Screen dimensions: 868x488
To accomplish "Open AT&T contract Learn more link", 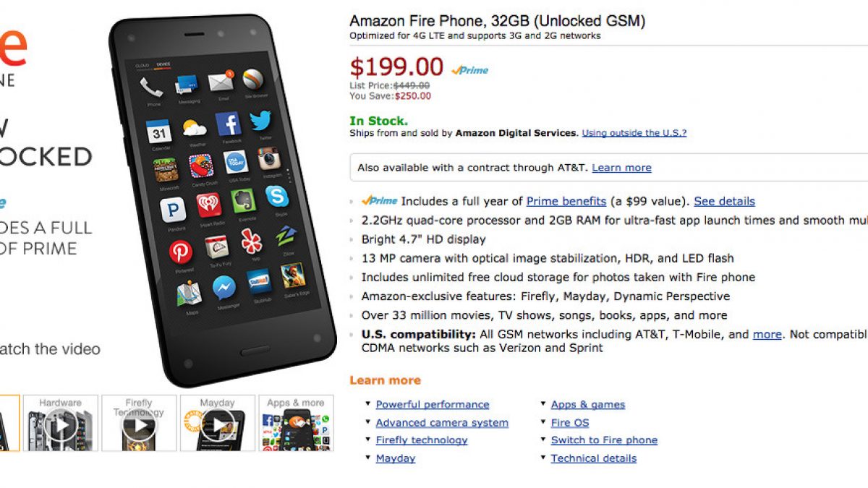I will [x=621, y=168].
